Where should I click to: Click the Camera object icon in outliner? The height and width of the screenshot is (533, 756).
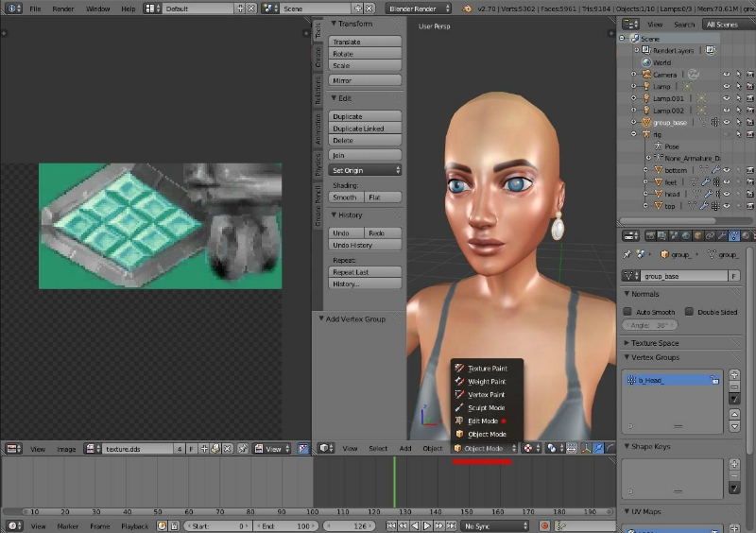point(646,74)
